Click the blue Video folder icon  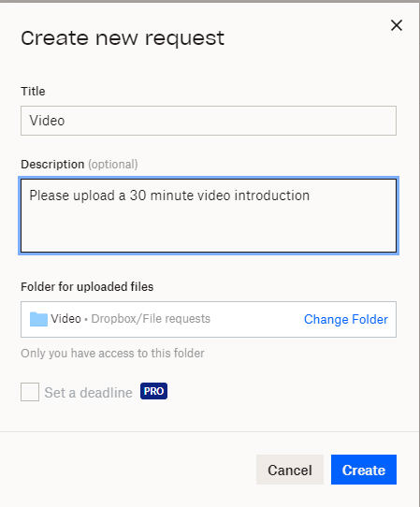[38, 319]
